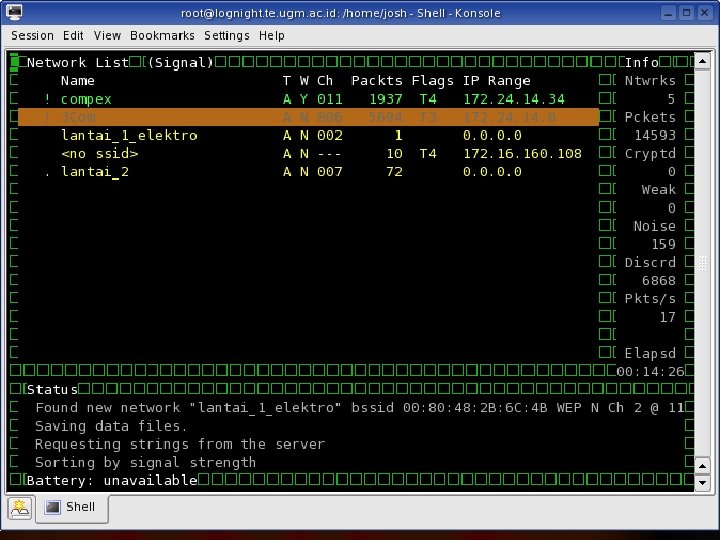Viewport: 720px width, 540px height.
Task: Click the 'Found new network' status line
Action: [360, 408]
